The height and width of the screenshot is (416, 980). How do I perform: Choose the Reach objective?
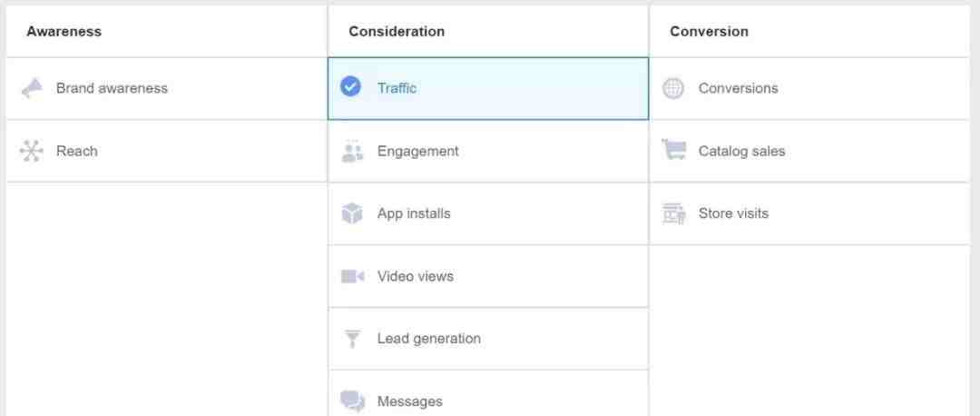point(166,151)
